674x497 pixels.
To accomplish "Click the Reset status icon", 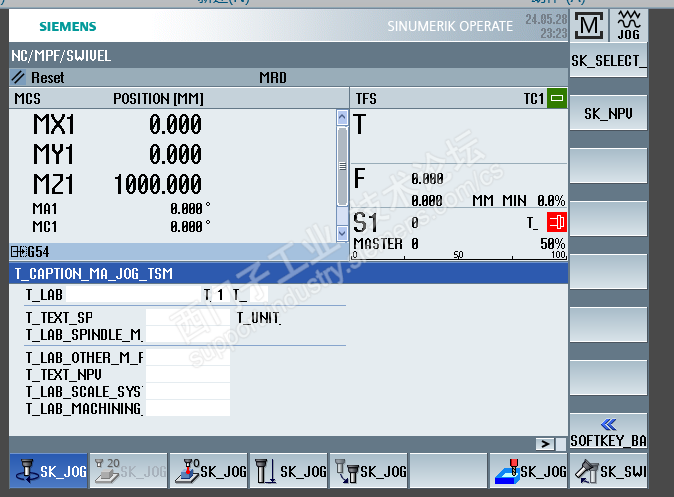I will [18, 77].
